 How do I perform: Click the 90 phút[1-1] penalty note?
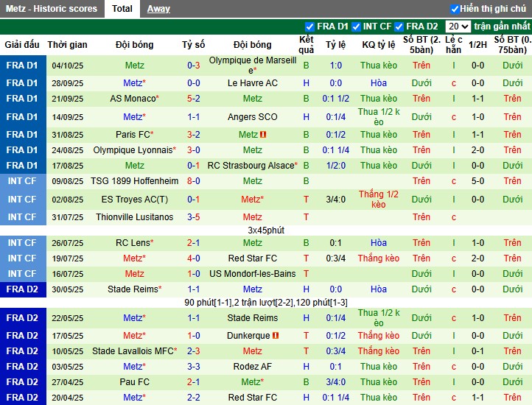coord(266,303)
